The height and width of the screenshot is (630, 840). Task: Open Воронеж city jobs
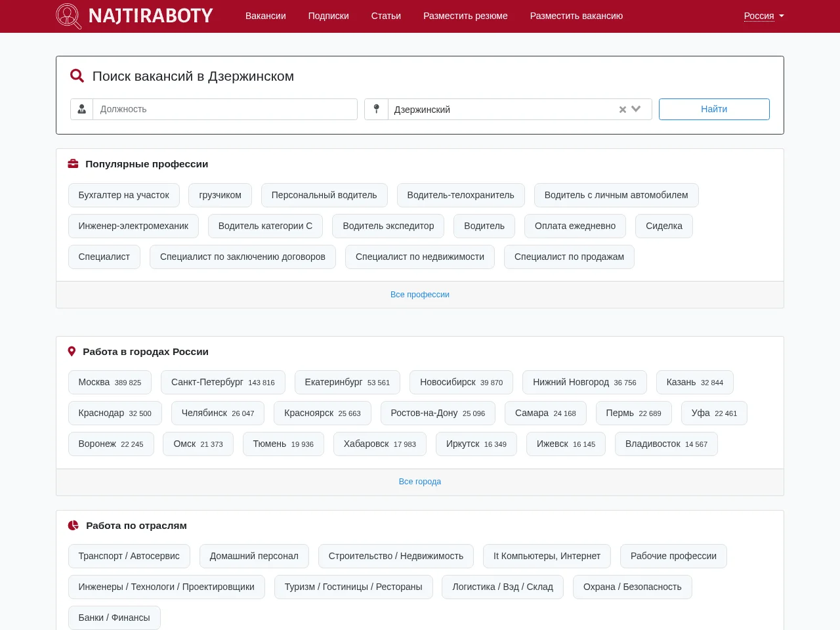tap(111, 444)
